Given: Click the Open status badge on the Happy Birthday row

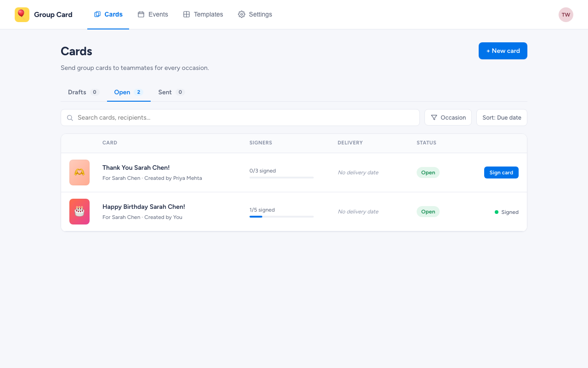Looking at the screenshot, I should tap(428, 212).
